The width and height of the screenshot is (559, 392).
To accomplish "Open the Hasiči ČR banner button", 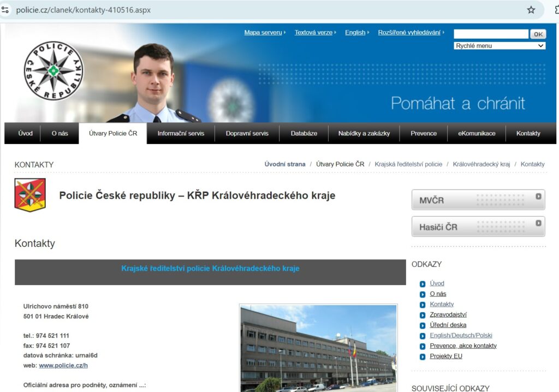I will [x=478, y=227].
